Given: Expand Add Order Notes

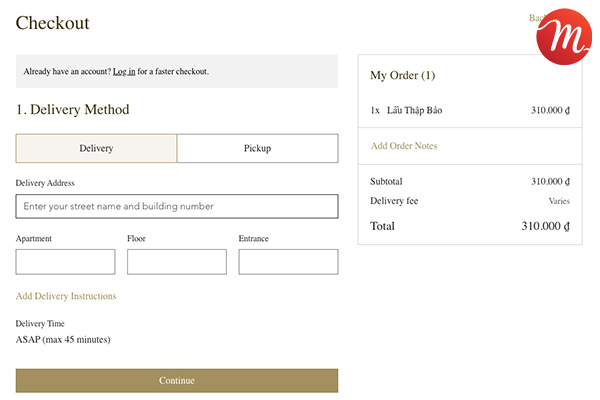Looking at the screenshot, I should point(404,146).
